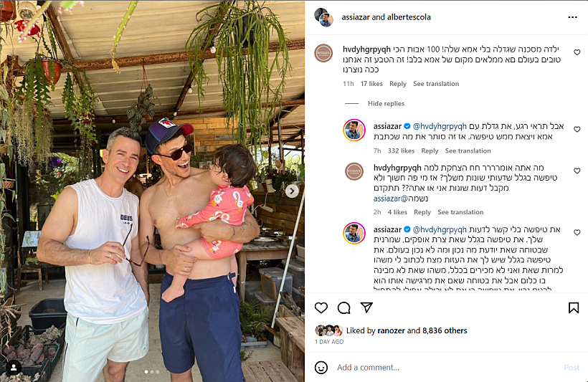Like hvdyhgrpyqh's reply with 4 likes
588x382 pixels.
(577, 171)
